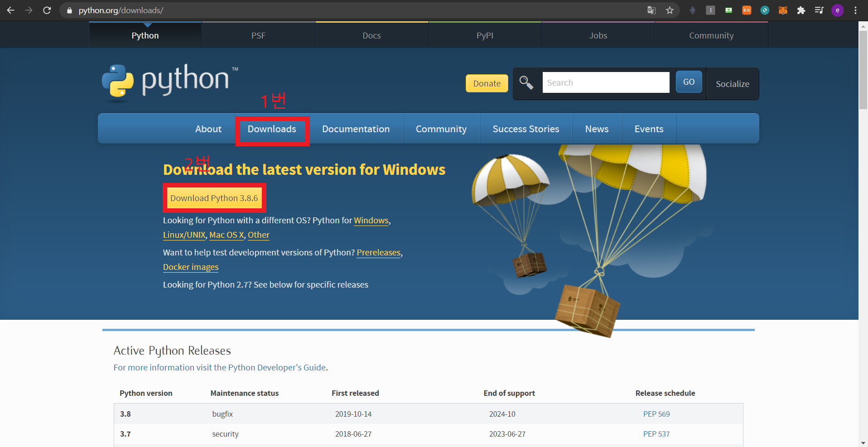Select the PyPI top tab
The height and width of the screenshot is (447, 868).
[x=485, y=35]
